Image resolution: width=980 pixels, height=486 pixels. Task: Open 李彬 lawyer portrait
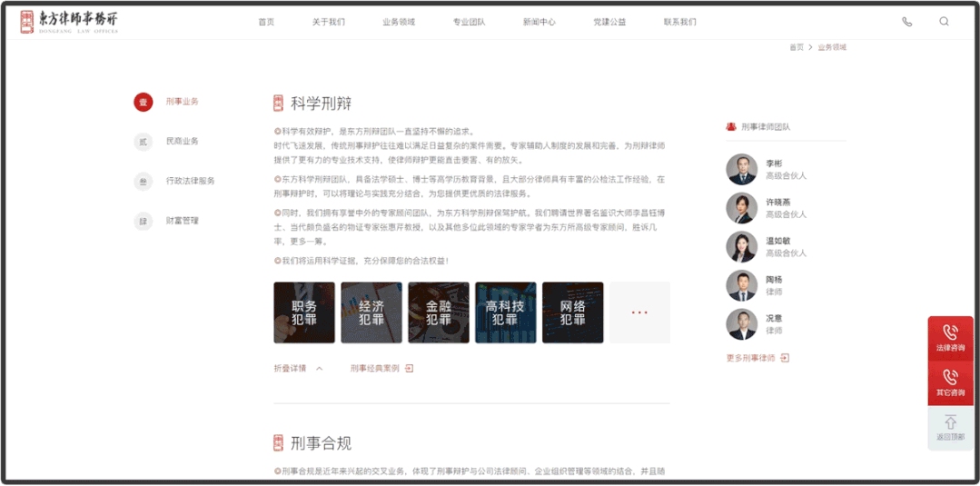[742, 170]
